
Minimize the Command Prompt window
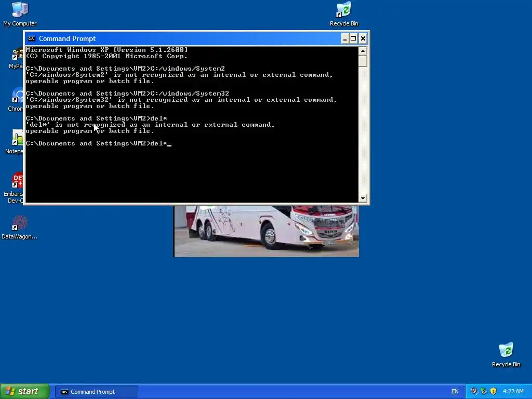pyautogui.click(x=345, y=38)
